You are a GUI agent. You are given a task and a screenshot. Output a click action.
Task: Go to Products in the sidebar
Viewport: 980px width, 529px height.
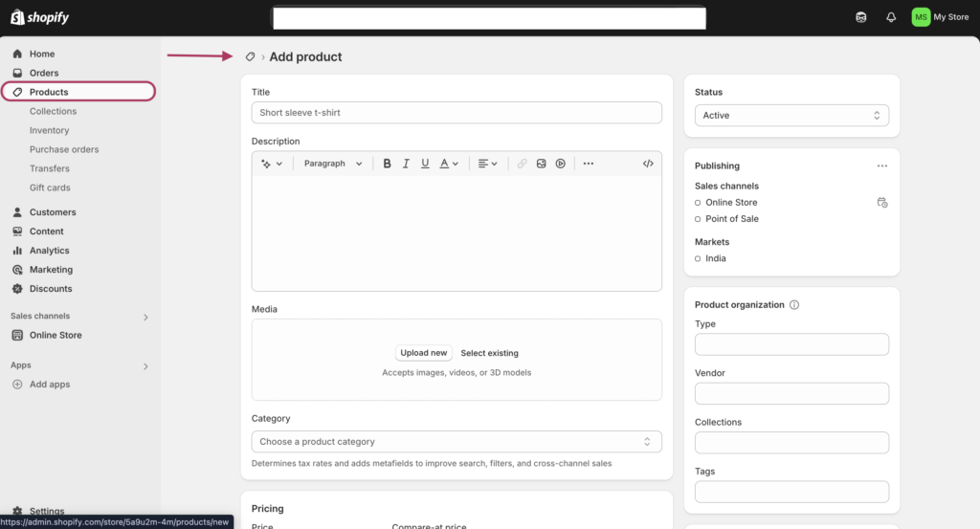pos(78,92)
